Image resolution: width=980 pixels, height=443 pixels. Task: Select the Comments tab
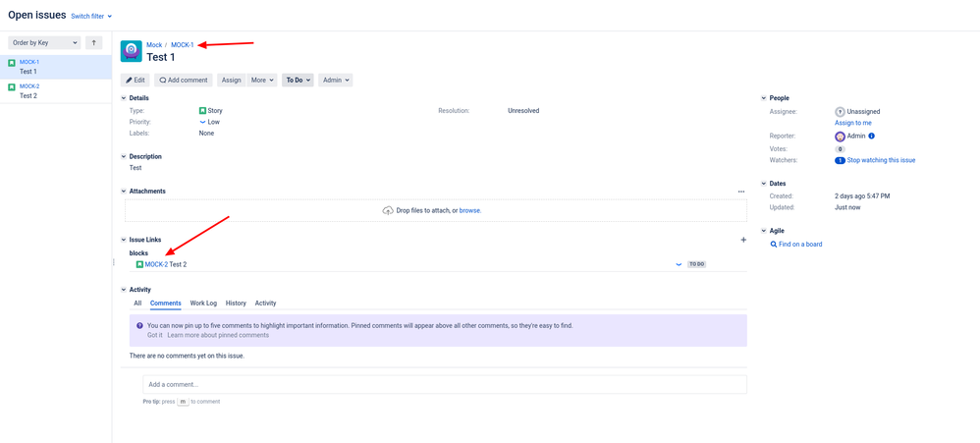[166, 304]
